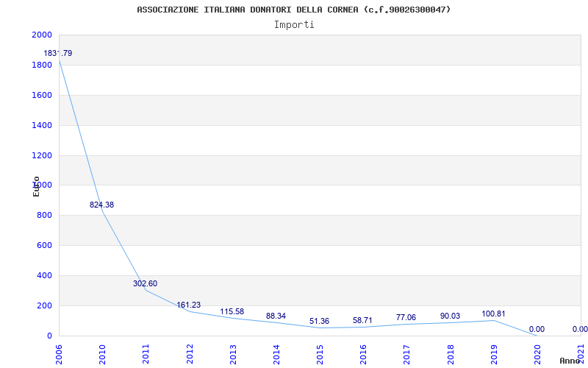
Task: Click the 2000 y-axis tick value
Action: coord(42,35)
